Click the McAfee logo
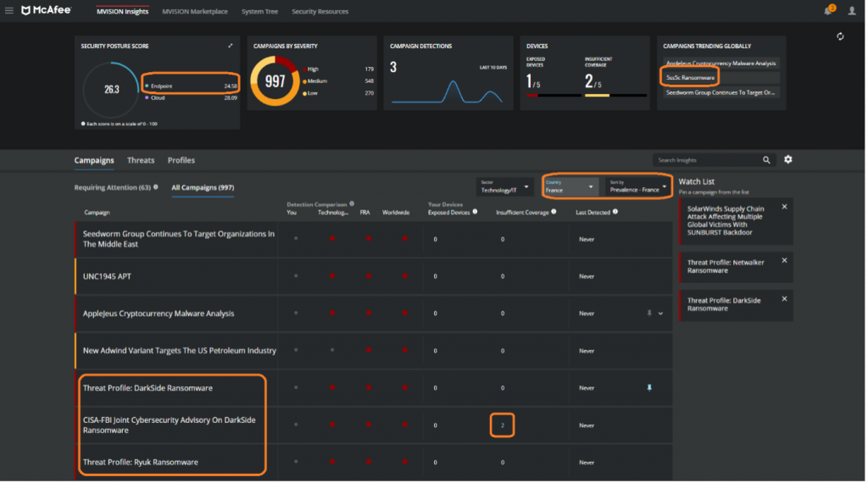 (47, 10)
